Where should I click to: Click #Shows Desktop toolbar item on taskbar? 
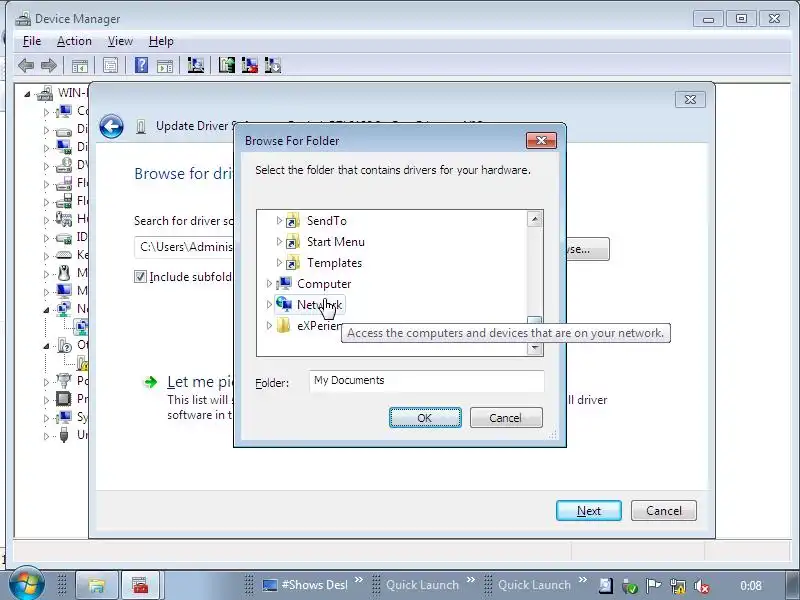[x=306, y=585]
